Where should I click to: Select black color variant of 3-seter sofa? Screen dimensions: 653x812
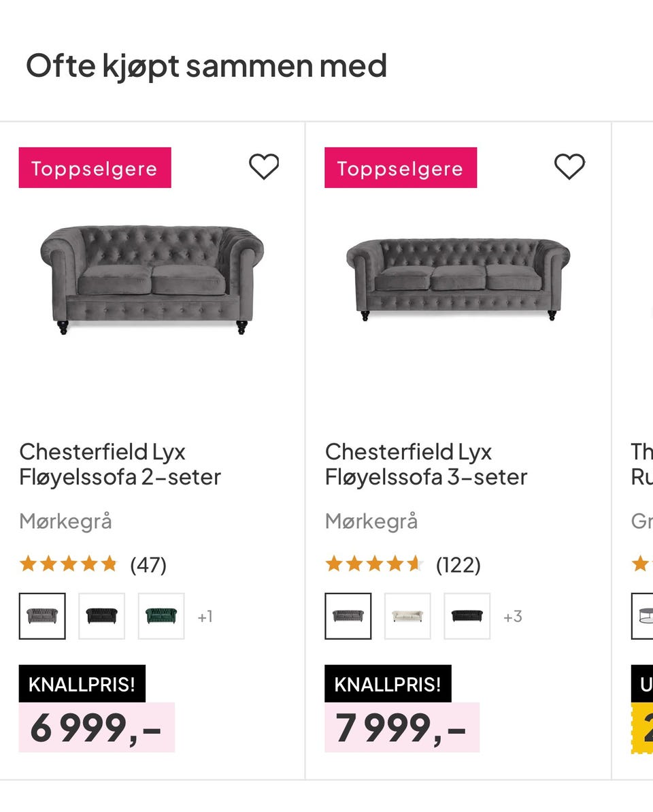point(467,616)
